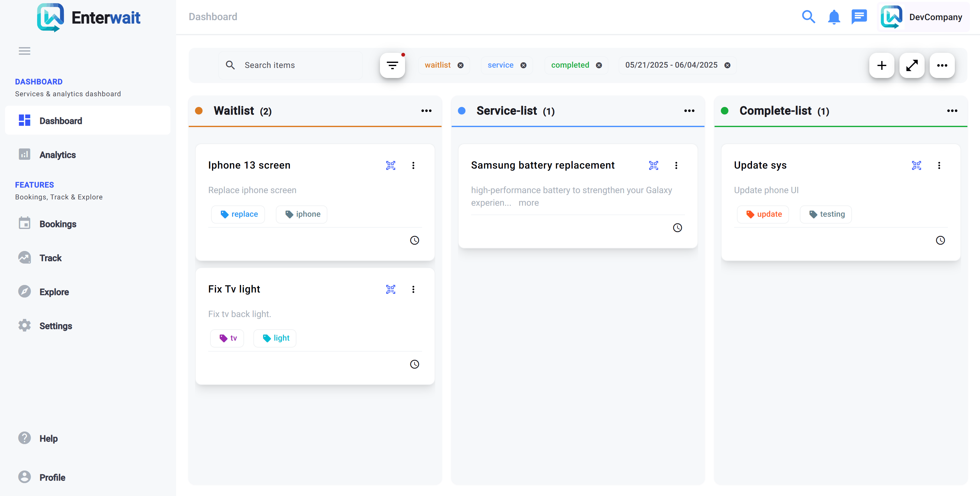Clear the date range filter chip

click(x=727, y=65)
